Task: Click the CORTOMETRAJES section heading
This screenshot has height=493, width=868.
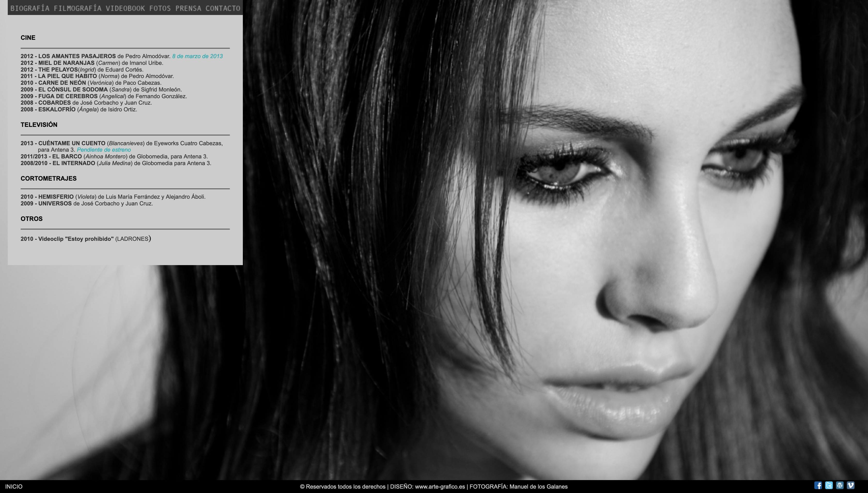Action: (49, 179)
